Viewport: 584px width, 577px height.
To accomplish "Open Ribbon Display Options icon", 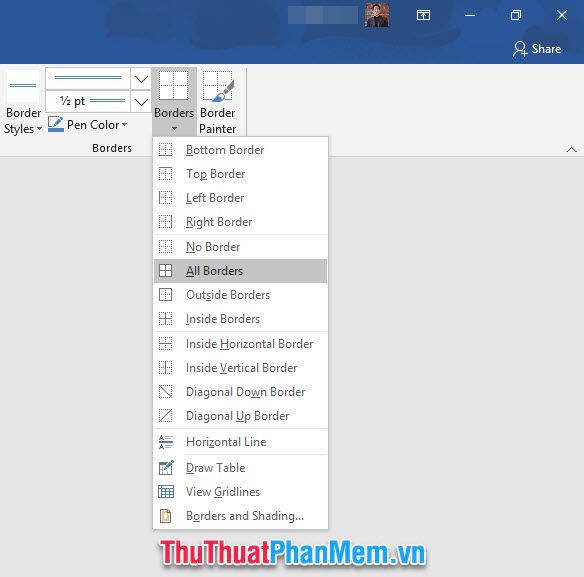I will point(423,15).
